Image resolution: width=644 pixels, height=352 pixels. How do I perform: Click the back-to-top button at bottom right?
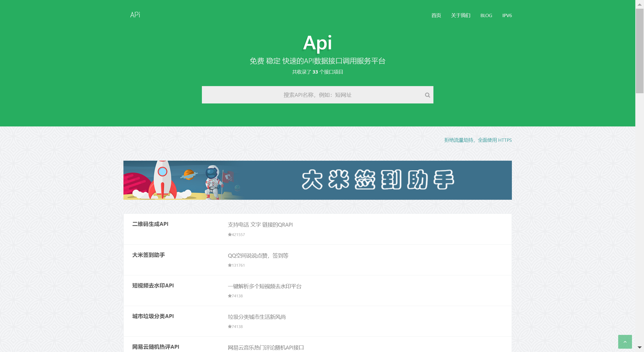point(625,342)
